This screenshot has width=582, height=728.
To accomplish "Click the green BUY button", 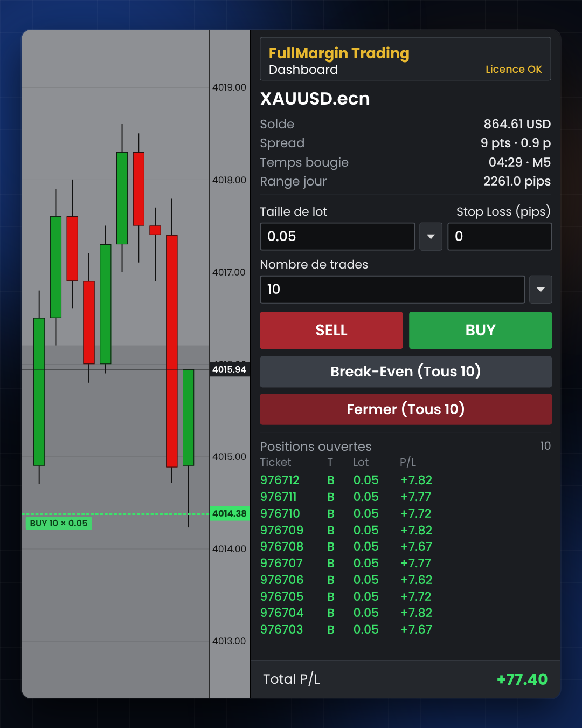I will tap(481, 330).
